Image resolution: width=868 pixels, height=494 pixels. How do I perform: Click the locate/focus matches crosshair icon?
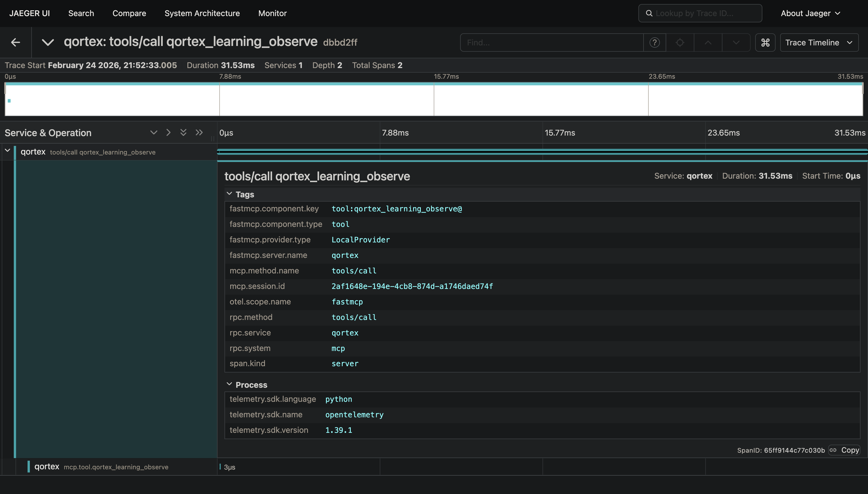(x=680, y=43)
